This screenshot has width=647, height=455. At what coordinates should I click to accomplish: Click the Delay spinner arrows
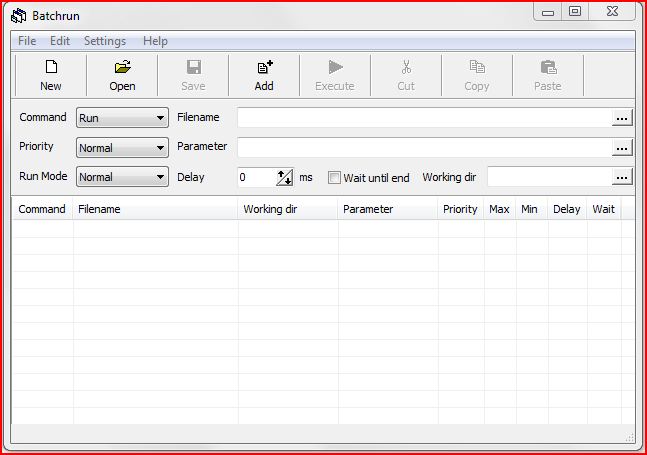pyautogui.click(x=285, y=177)
